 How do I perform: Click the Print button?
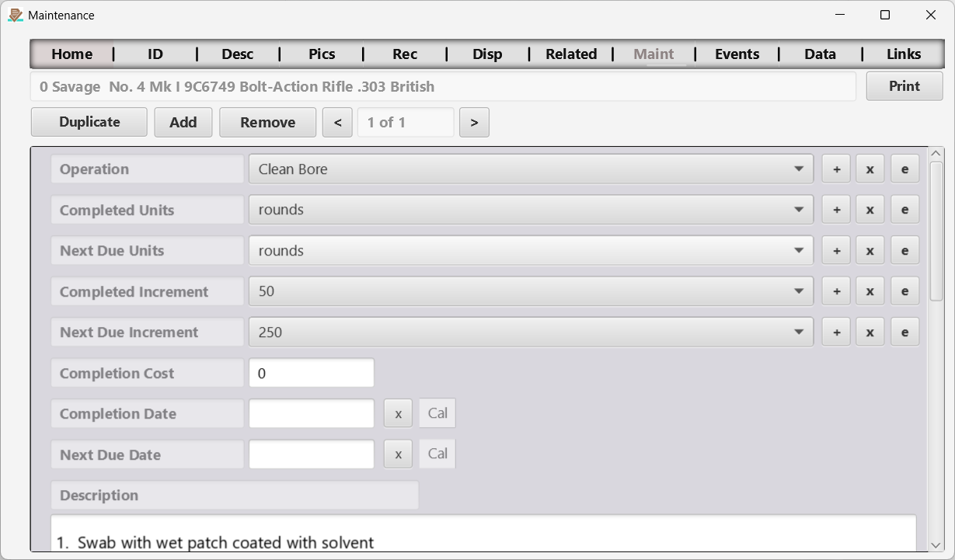[x=904, y=86]
